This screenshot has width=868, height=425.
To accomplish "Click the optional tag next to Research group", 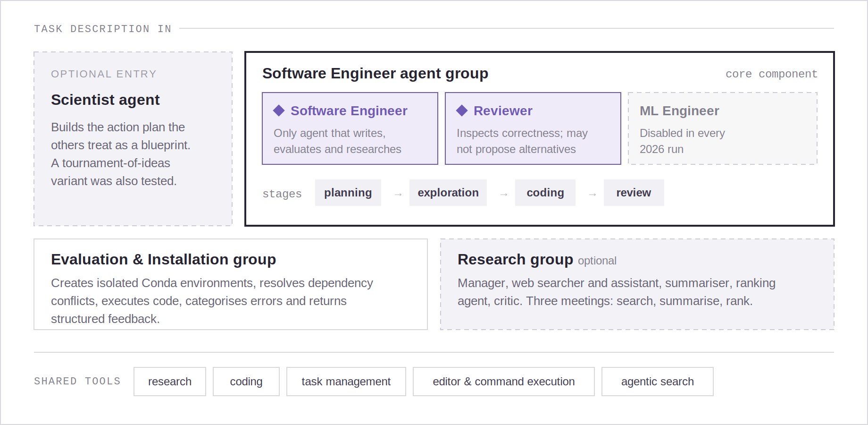I will pos(597,261).
